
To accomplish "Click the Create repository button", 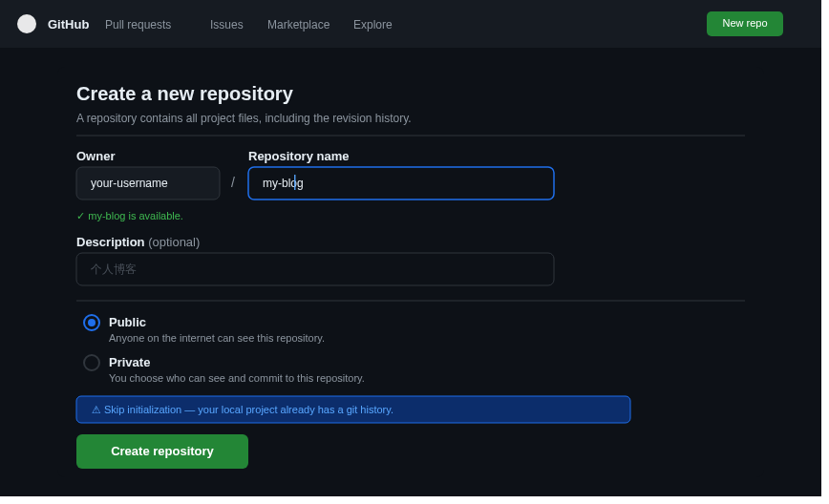I will pos(162,451).
